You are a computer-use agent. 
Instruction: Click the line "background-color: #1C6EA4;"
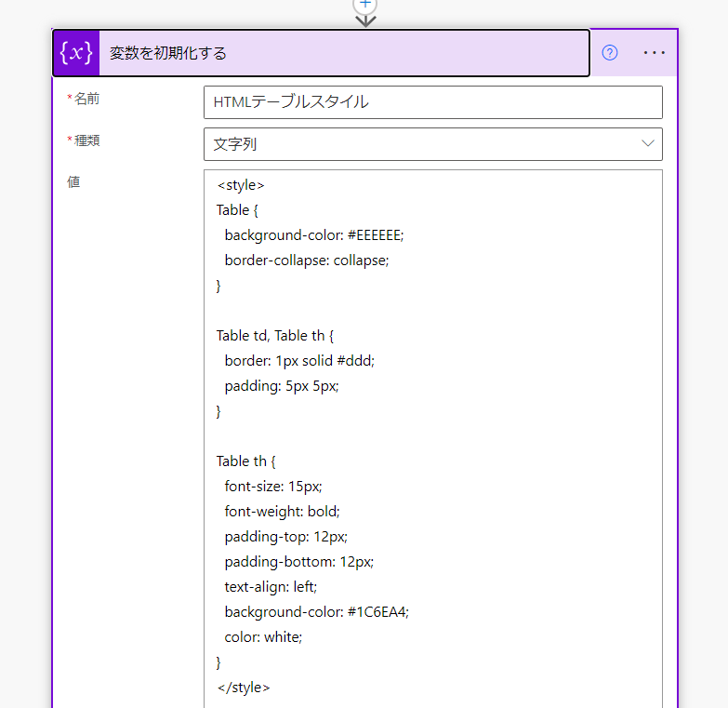pos(317,612)
